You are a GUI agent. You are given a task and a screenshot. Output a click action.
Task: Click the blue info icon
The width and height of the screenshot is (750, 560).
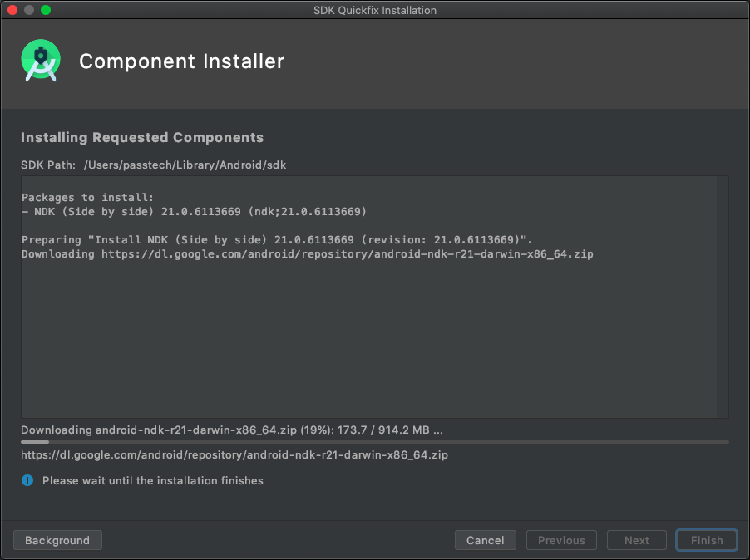(x=27, y=480)
